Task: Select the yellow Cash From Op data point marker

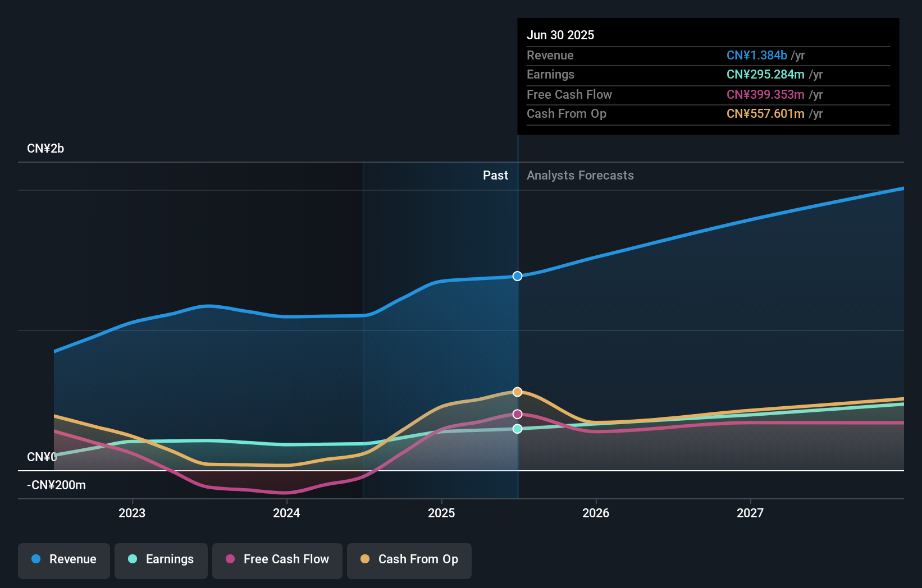Action: (x=517, y=392)
